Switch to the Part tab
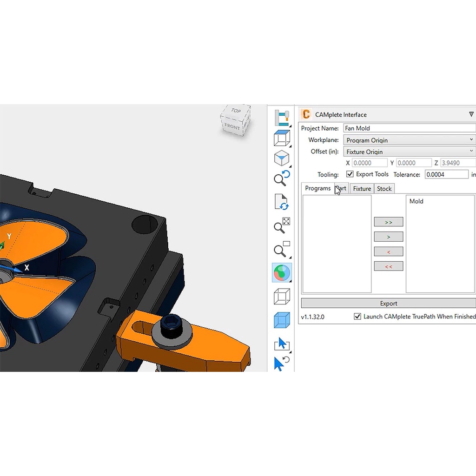The width and height of the screenshot is (476, 476). tap(342, 188)
